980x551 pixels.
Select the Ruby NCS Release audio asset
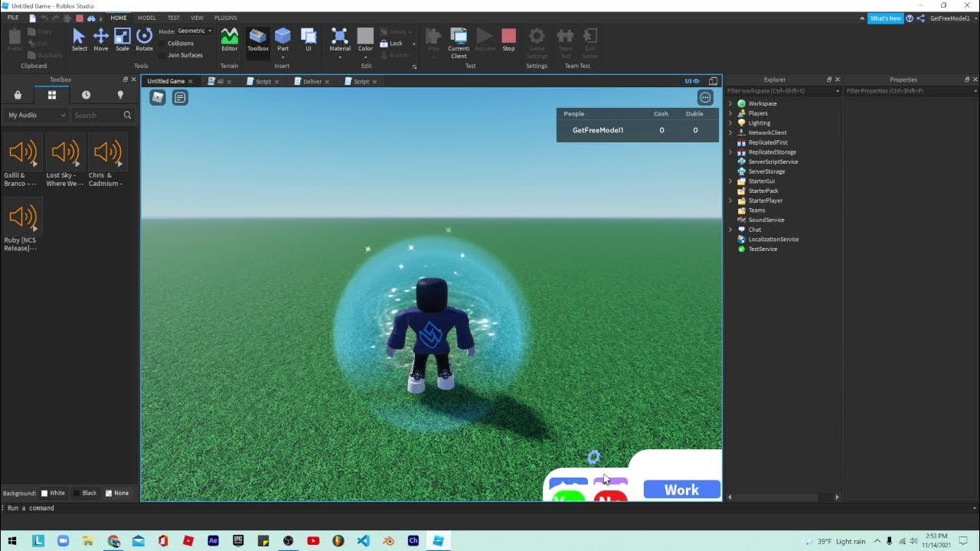tap(22, 225)
